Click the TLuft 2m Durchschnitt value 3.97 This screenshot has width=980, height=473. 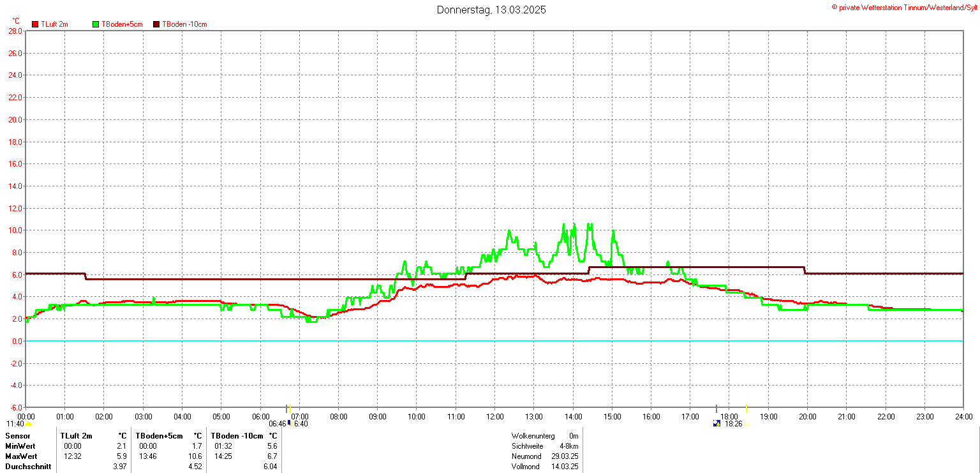tap(119, 467)
